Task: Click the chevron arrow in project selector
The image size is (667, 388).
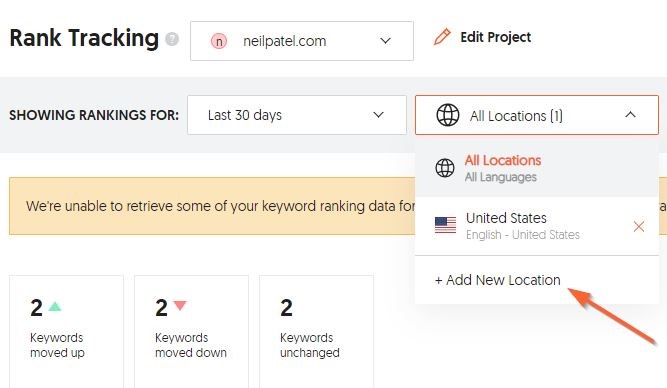Action: pos(385,41)
